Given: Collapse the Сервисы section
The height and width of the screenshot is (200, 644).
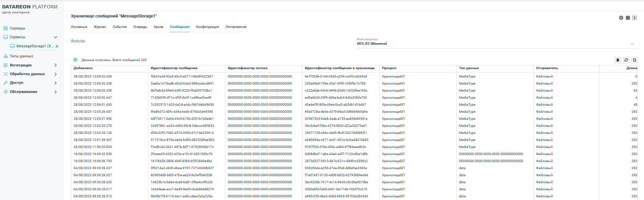Looking at the screenshot, I should point(55,37).
